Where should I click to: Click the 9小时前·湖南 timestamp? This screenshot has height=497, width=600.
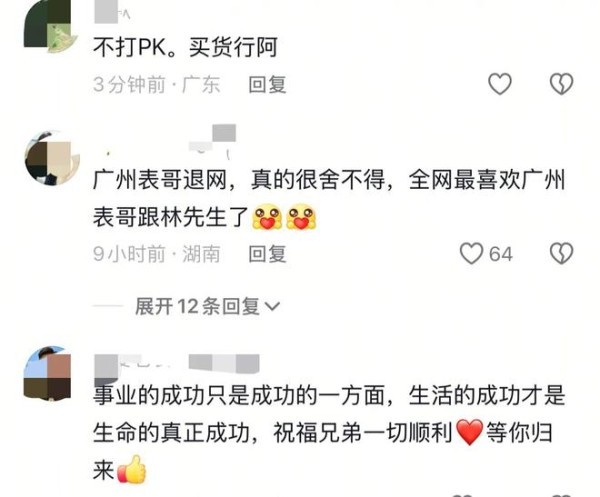coord(157,254)
